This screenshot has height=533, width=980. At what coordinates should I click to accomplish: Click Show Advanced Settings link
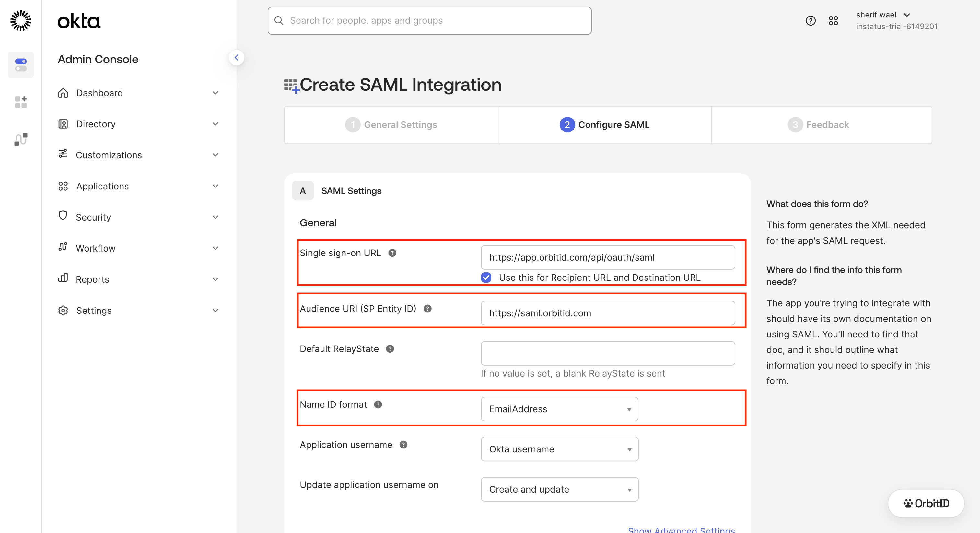click(x=681, y=530)
